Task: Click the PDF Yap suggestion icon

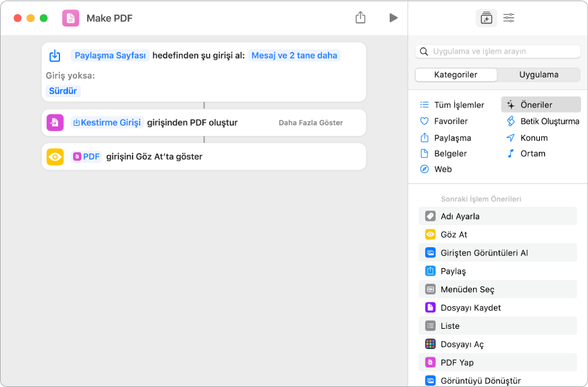Action: (x=430, y=362)
